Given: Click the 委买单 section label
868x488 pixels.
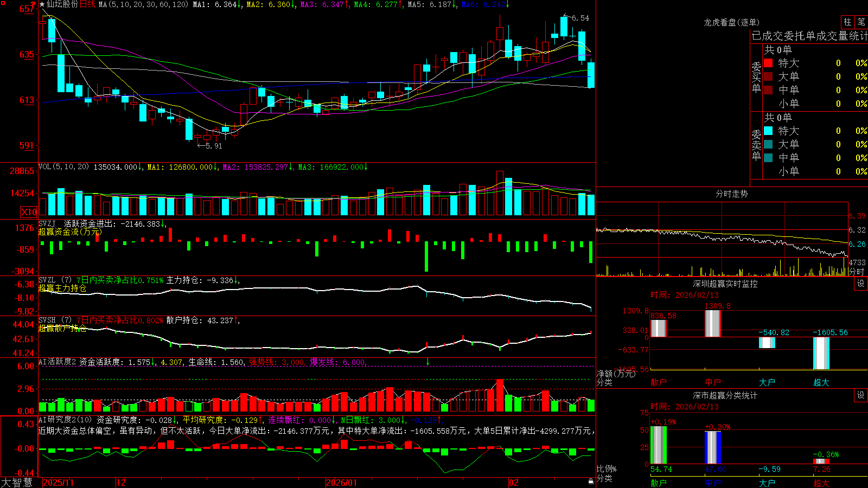Looking at the screenshot, I should [756, 78].
